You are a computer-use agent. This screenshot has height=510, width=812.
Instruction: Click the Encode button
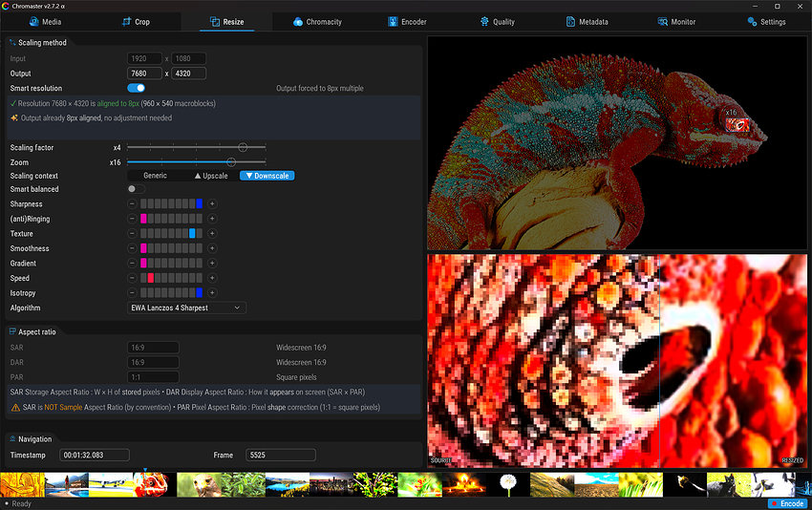click(787, 503)
